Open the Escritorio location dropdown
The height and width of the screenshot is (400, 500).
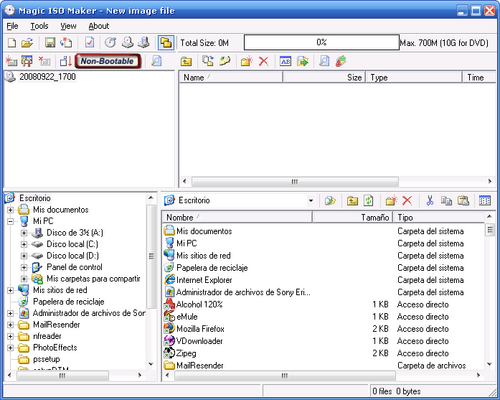click(311, 201)
